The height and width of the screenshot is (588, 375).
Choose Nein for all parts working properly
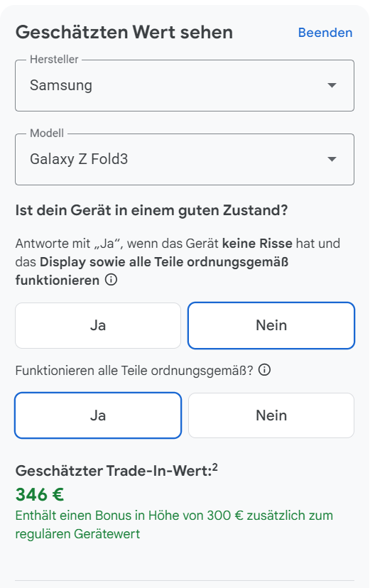[x=271, y=415]
